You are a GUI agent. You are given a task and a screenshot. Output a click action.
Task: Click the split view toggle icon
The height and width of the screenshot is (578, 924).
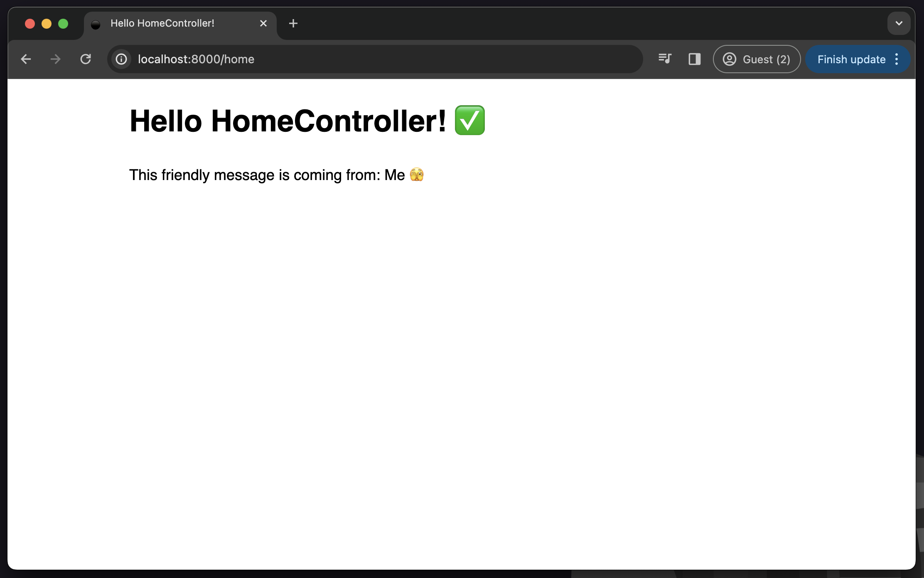click(694, 59)
